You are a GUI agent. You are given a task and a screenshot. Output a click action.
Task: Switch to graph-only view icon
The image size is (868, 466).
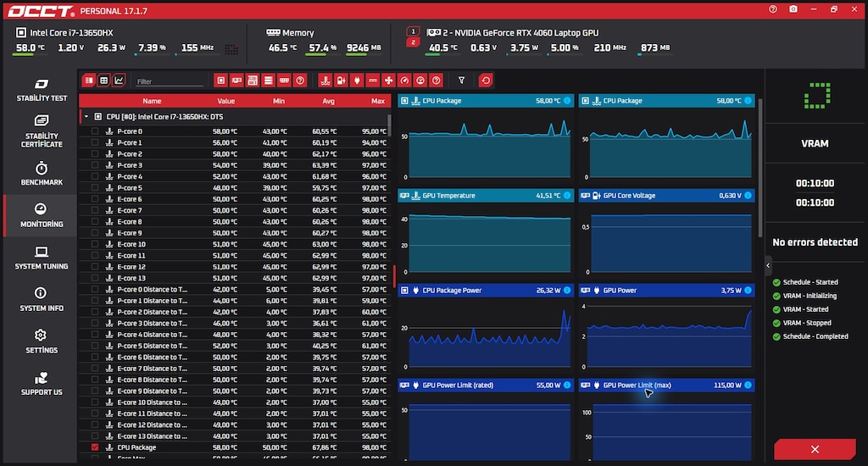tap(119, 80)
